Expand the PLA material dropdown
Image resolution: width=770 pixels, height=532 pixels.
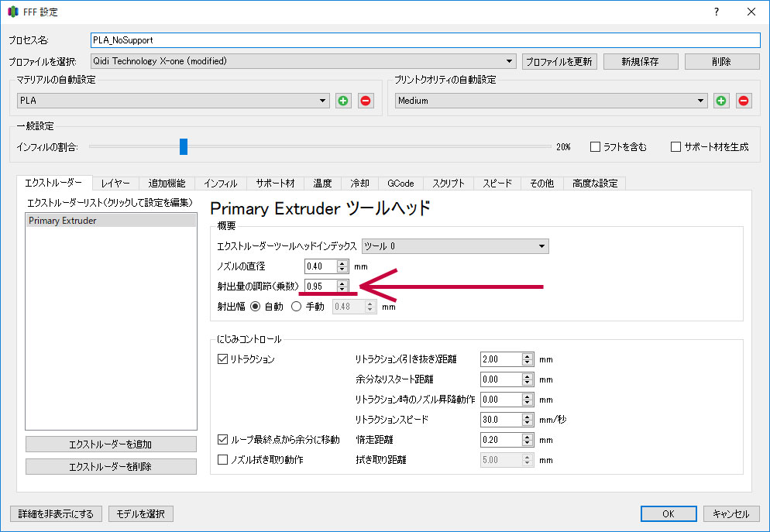(174, 101)
